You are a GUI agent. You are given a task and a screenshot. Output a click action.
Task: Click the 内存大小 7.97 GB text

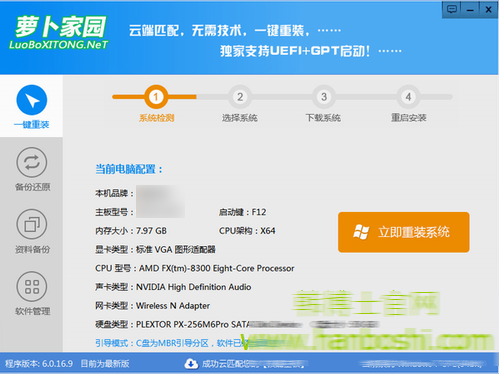pyautogui.click(x=131, y=231)
